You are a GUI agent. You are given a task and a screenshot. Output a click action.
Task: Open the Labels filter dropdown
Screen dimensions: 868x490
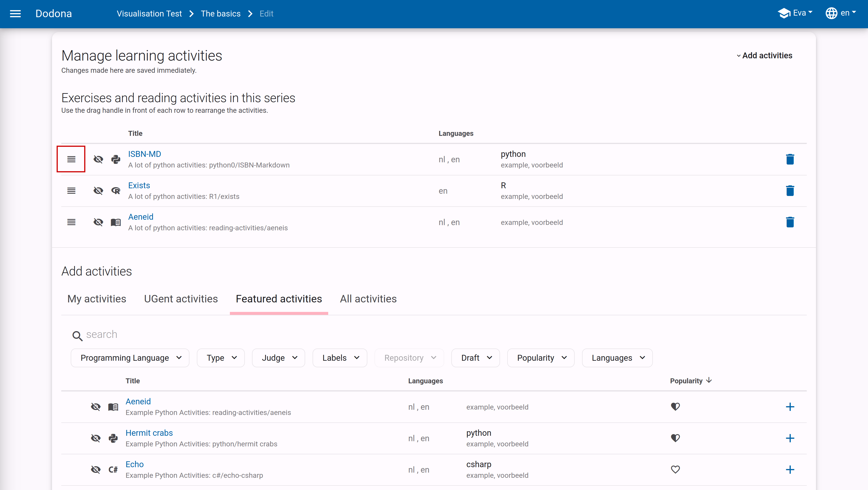[340, 358]
